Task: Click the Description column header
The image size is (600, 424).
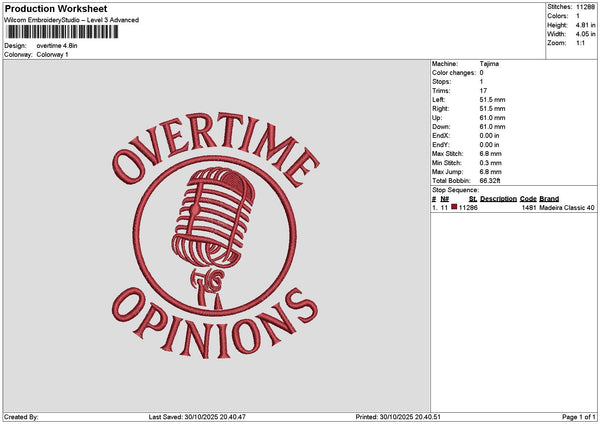Action: 498,199
